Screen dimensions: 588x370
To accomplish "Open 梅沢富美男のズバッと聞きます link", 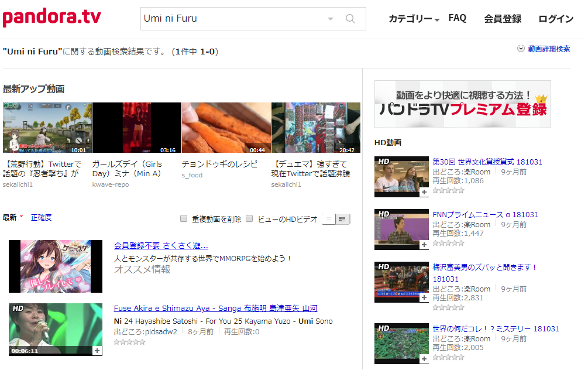I will coord(485,273).
